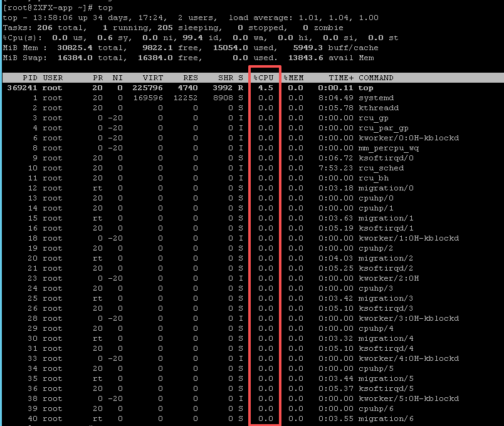Select the rcu_par_gp process name
Viewport: 504px width, 426px height.
pyautogui.click(x=384, y=128)
